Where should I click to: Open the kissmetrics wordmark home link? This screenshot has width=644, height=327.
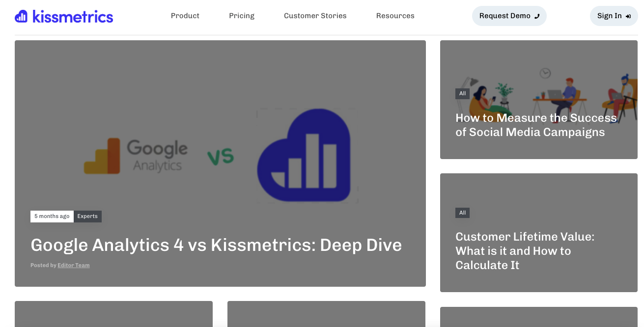(x=73, y=16)
